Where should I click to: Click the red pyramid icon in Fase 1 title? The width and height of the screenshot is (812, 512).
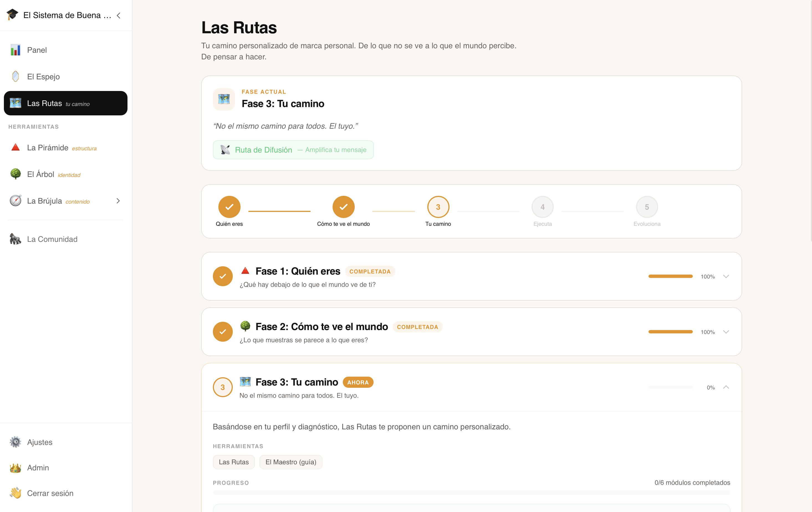[x=245, y=271]
